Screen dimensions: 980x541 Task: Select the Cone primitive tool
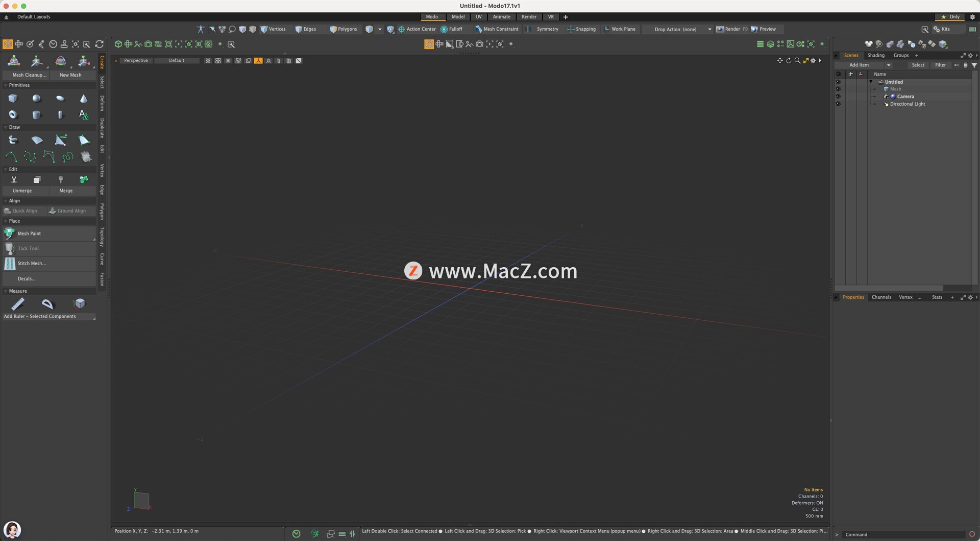(84, 99)
